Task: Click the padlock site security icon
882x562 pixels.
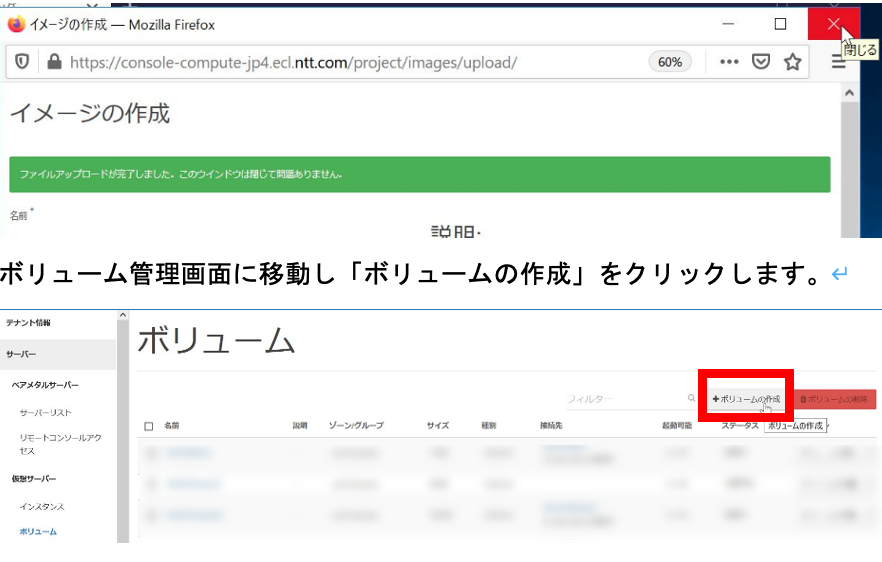Action: point(53,62)
